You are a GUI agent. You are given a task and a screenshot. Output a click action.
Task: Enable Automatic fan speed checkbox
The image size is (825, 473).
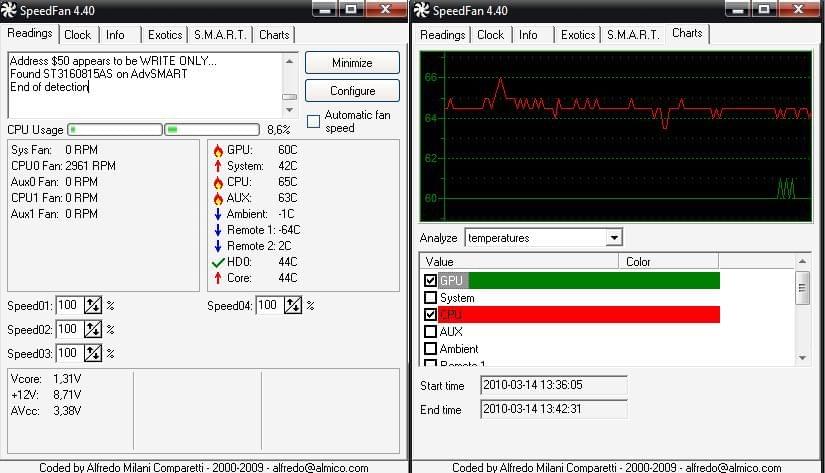pyautogui.click(x=314, y=122)
